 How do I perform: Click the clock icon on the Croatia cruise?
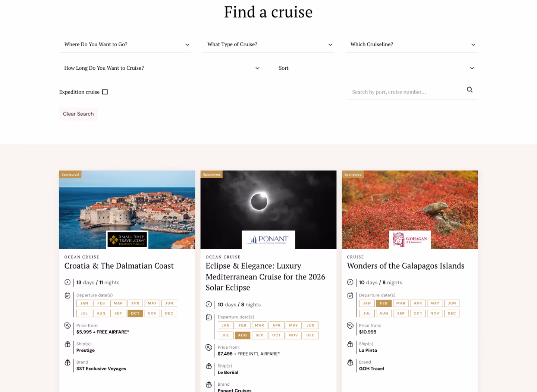(x=67, y=282)
